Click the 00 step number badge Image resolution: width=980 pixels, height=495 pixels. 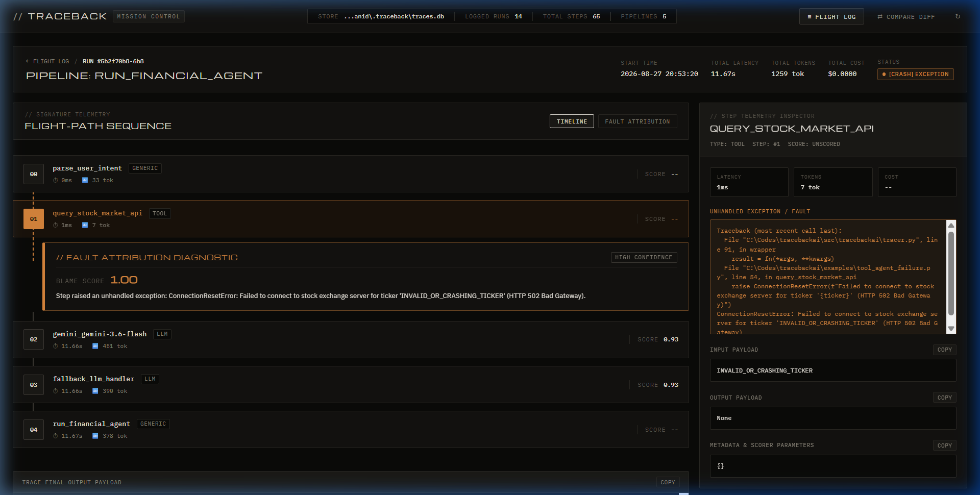point(34,174)
